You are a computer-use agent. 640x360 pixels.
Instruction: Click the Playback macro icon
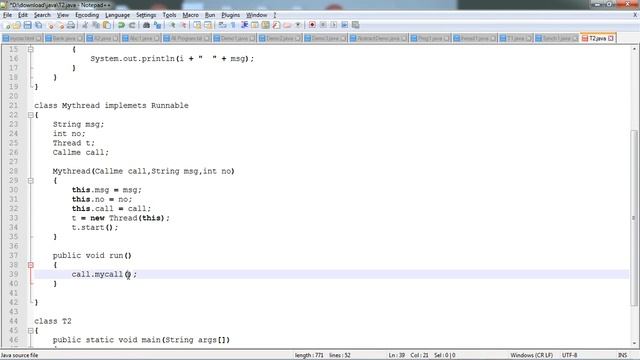click(x=333, y=25)
